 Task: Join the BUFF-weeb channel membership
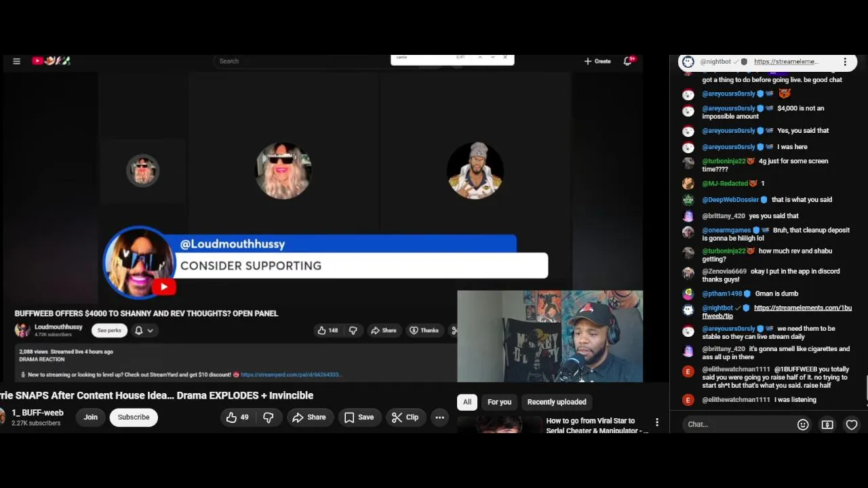[x=90, y=418]
